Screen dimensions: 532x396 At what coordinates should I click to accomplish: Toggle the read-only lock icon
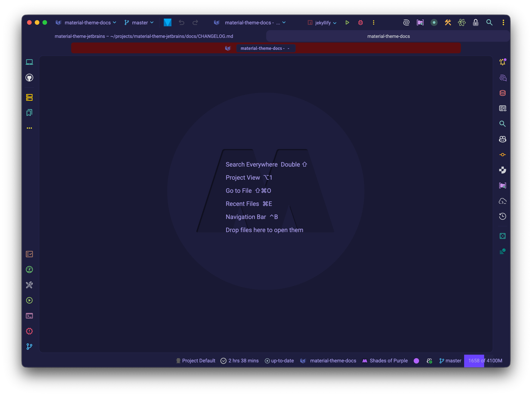point(476,23)
